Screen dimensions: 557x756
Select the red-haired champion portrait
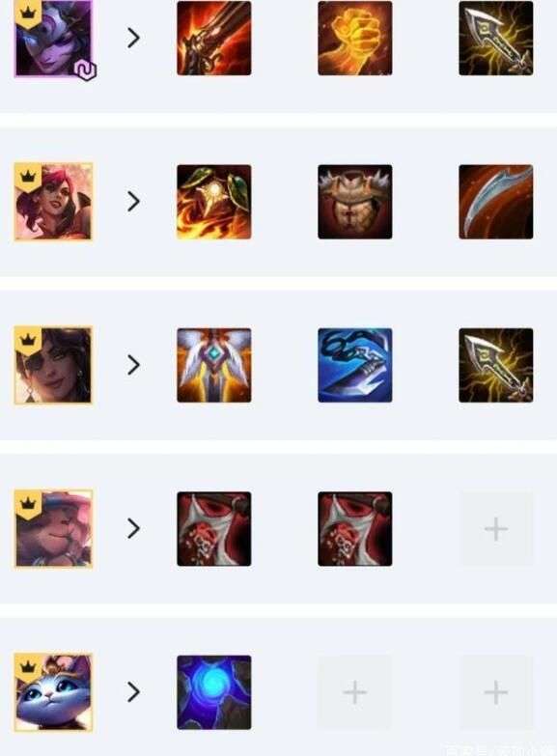point(53,202)
